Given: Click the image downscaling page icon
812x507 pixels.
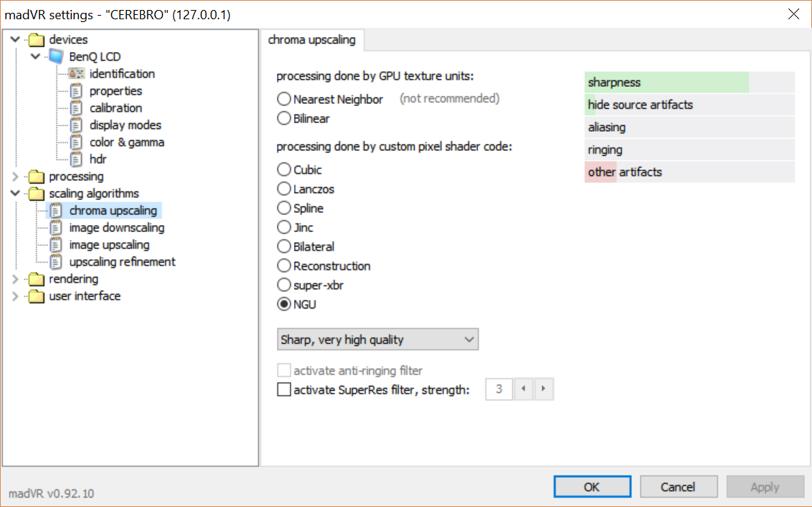Looking at the screenshot, I should pyautogui.click(x=56, y=228).
